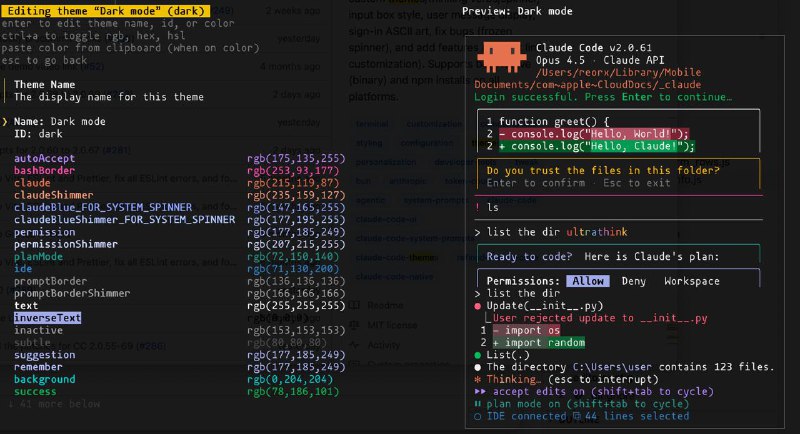Click the green dot beside List(.)
The image size is (800, 434).
click(479, 355)
